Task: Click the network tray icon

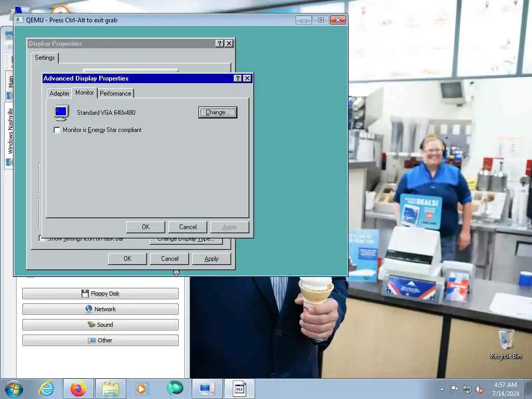Action: coord(467,390)
